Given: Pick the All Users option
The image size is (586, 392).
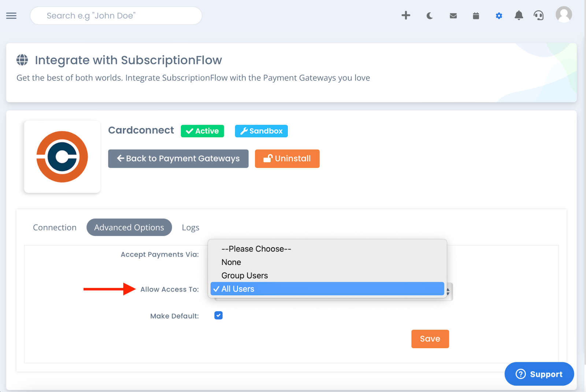Looking at the screenshot, I should (327, 289).
